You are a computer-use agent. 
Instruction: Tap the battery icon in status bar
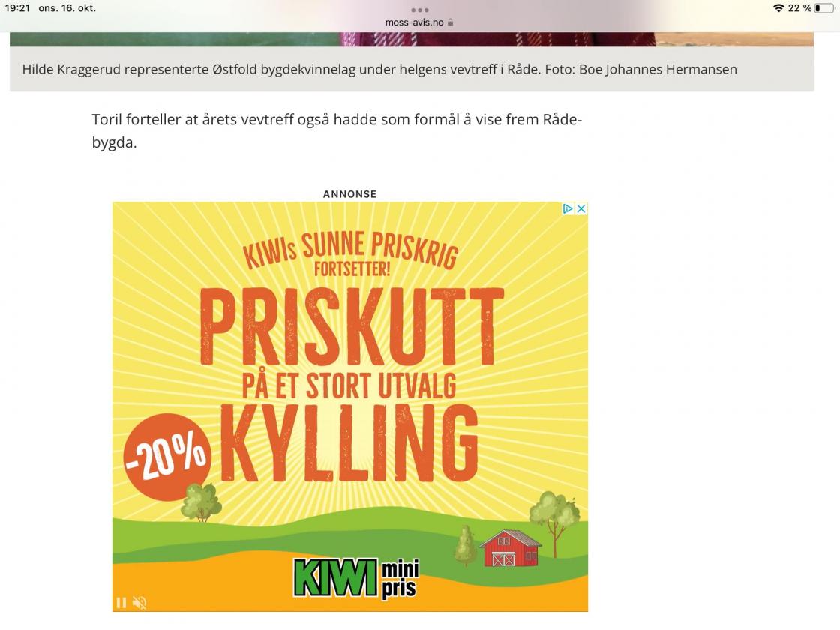825,8
